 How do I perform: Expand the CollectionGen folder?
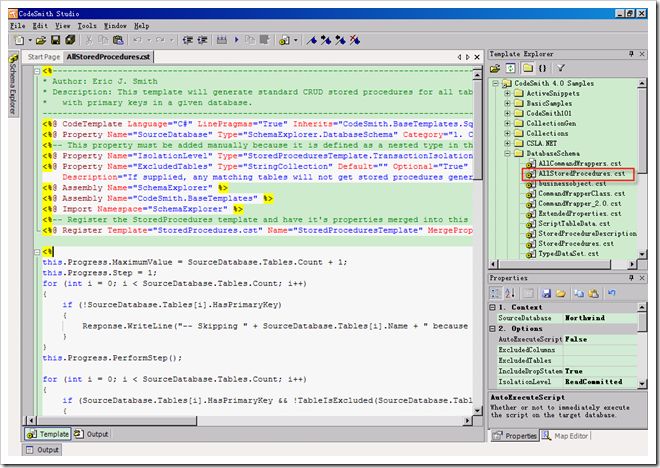pos(507,123)
